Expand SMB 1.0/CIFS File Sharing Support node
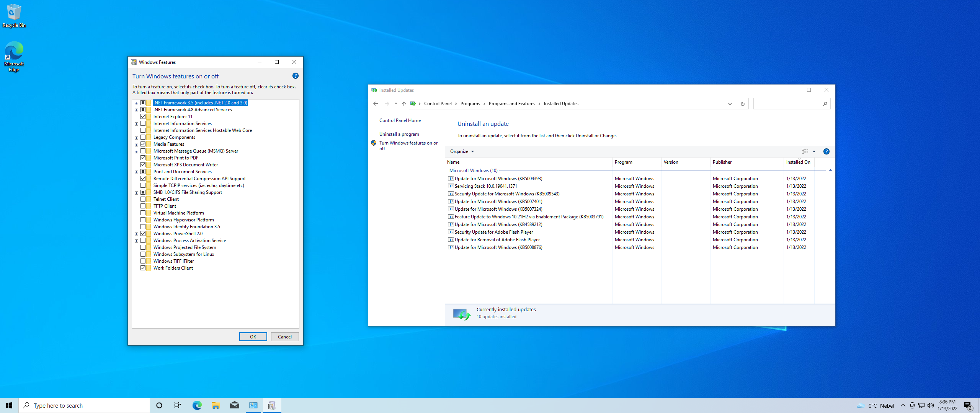980x413 pixels. [136, 193]
